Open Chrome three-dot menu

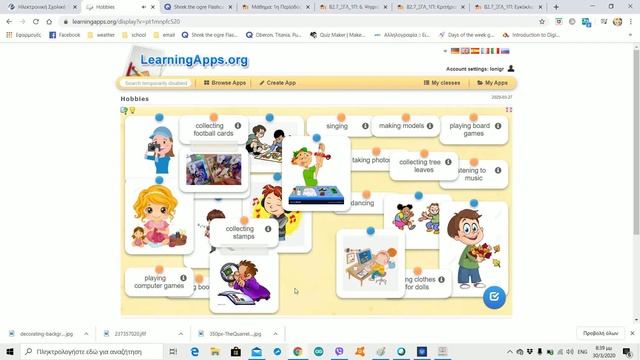(x=631, y=22)
